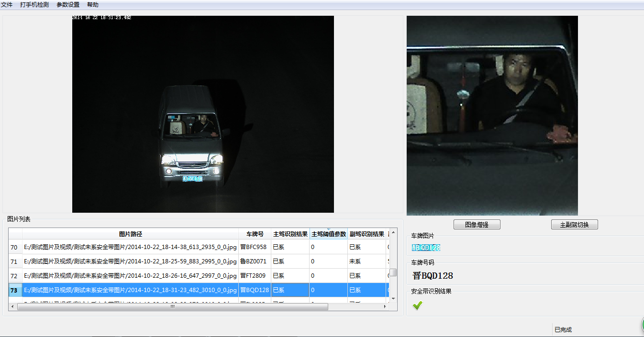Click the horizontal scrollbar left arrow
Image resolution: width=644 pixels, height=337 pixels.
pos(13,306)
